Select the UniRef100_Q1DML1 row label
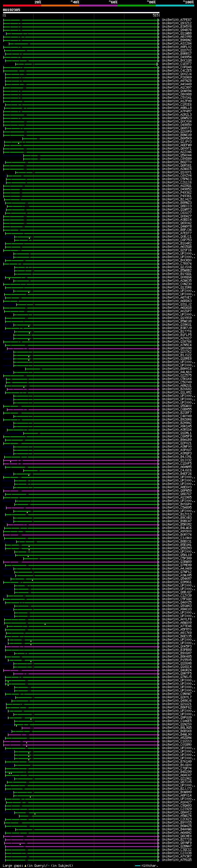This screenshot has height=868, width=197. coord(177,433)
